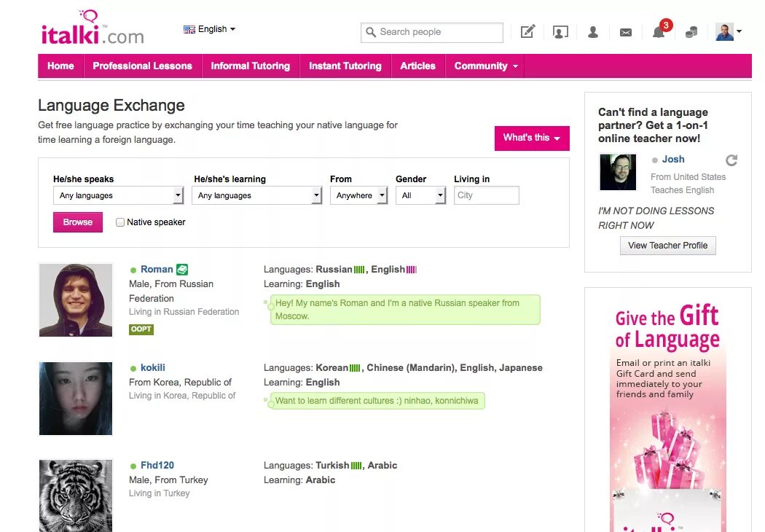
Task: Click Roman's profile photo
Action: [76, 300]
